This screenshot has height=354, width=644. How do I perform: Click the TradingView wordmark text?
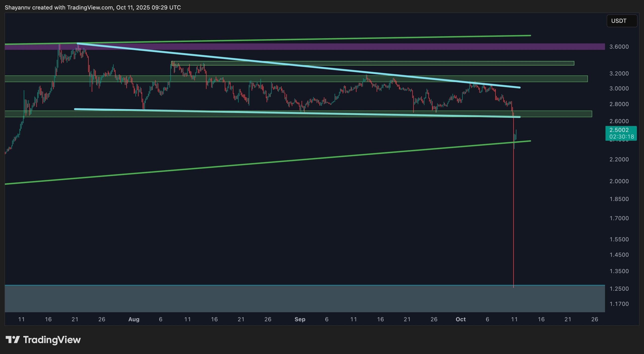click(52, 340)
